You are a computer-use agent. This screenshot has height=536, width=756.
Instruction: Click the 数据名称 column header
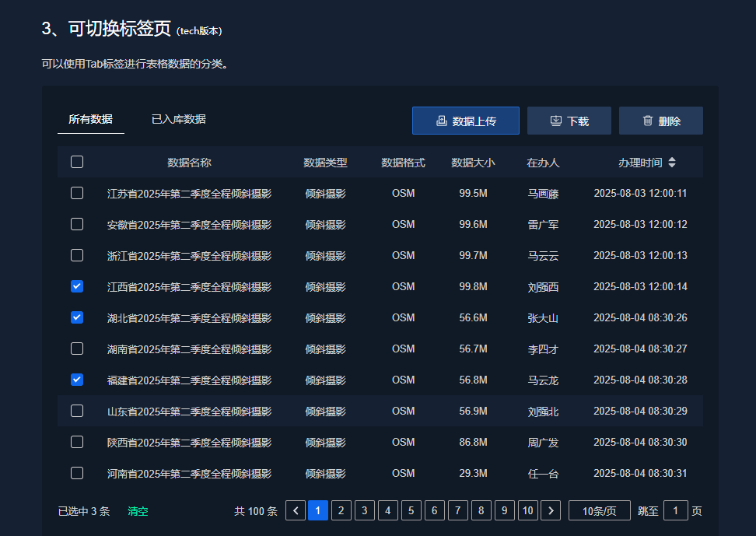[189, 163]
